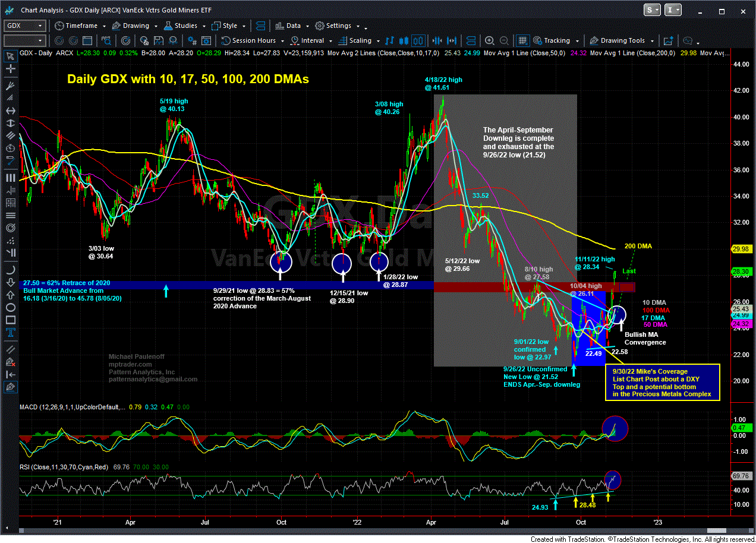Select the pointer tool in the left drawing bar
Screen dimensions: 756x543
10,57
